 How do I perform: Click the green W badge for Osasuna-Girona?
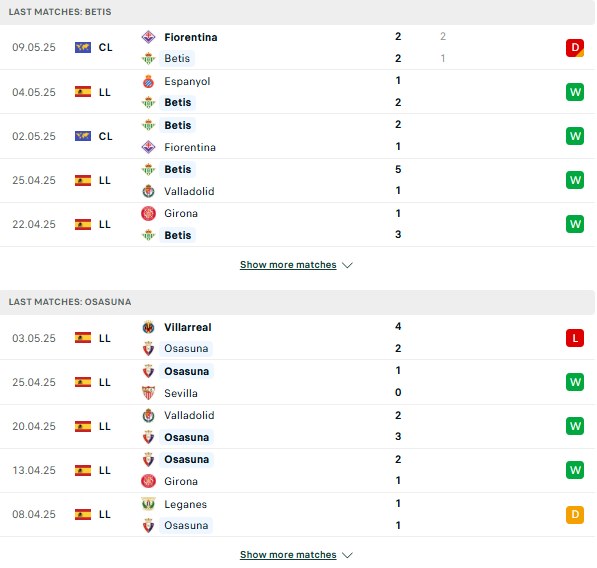[575, 470]
